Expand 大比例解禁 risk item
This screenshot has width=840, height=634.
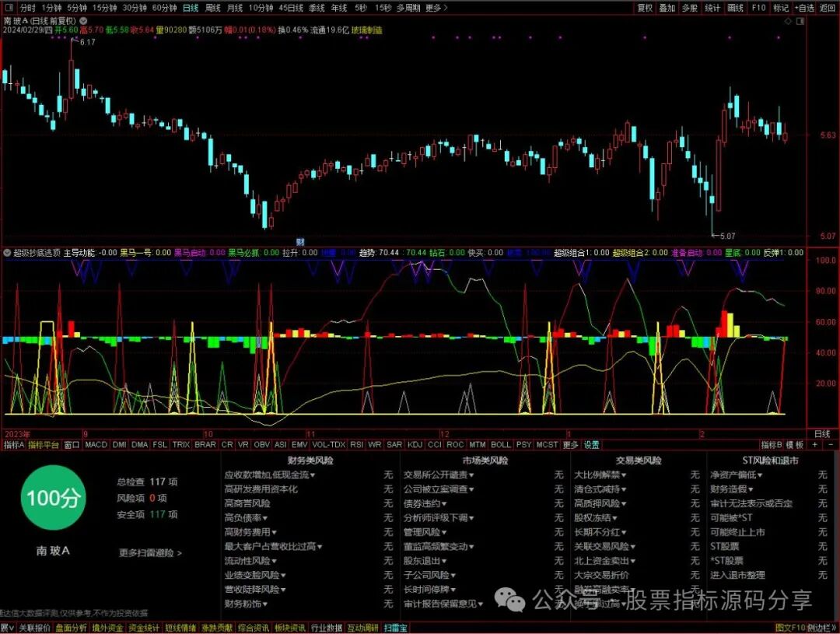(x=600, y=475)
